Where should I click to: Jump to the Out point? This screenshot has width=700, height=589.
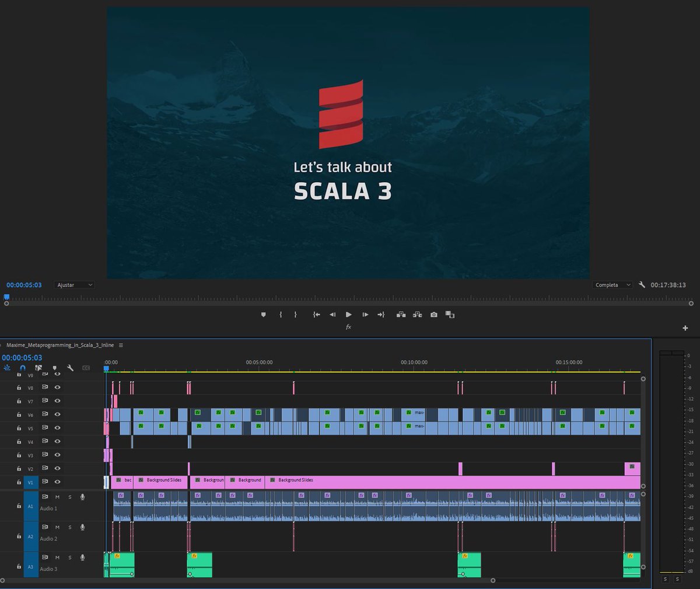[x=381, y=315]
